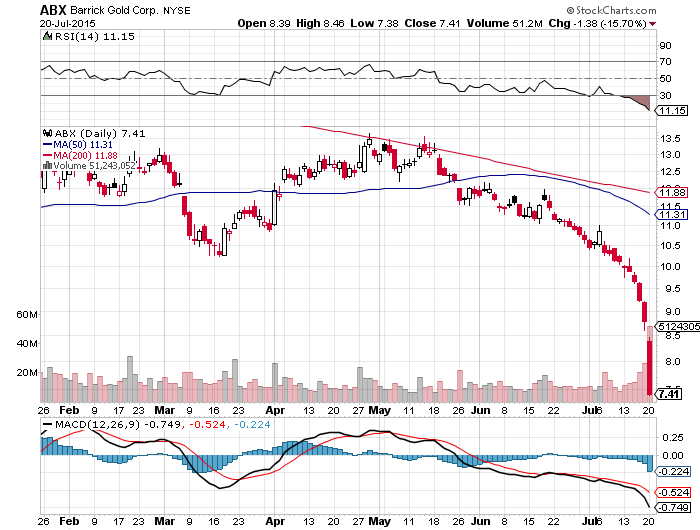Click the 50 midline label on the RSI axis
This screenshot has width=700, height=530.
pos(665,79)
